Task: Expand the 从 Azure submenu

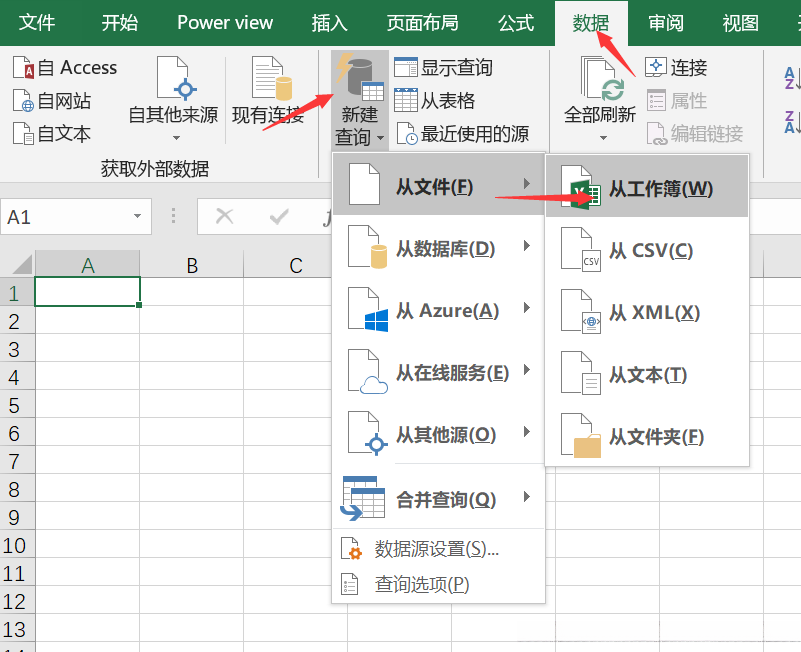Action: tap(439, 310)
